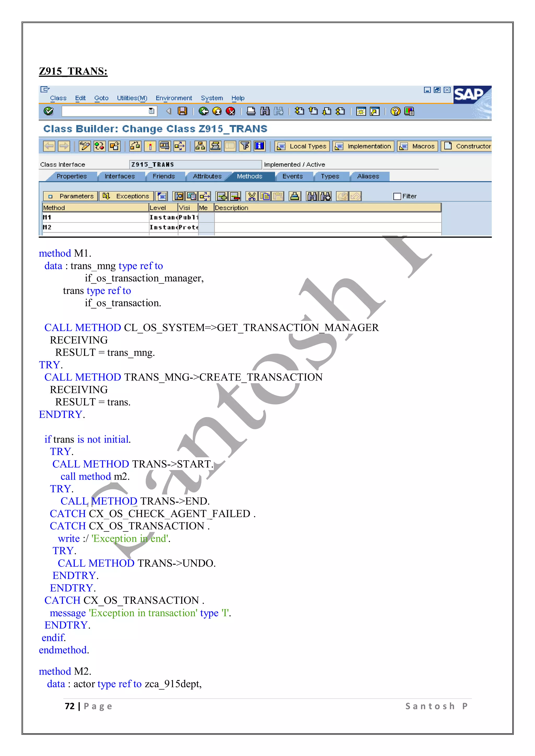Click the blue Class Documentation info icon
The height and width of the screenshot is (756, 535).
[x=260, y=146]
